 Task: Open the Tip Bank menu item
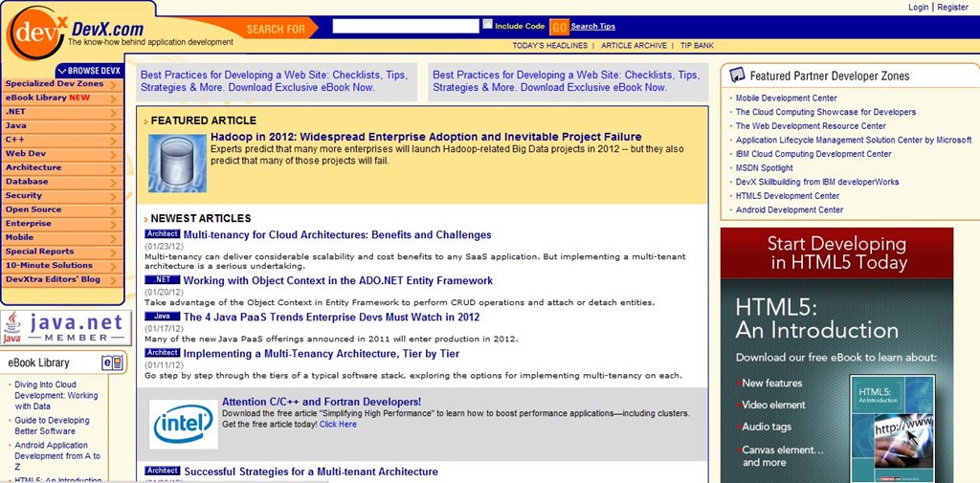click(697, 46)
